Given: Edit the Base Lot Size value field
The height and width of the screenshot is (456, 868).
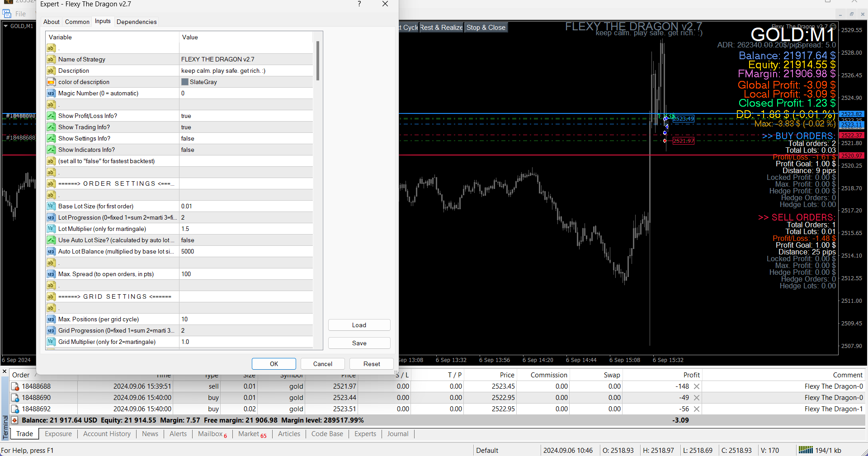Looking at the screenshot, I should point(246,207).
